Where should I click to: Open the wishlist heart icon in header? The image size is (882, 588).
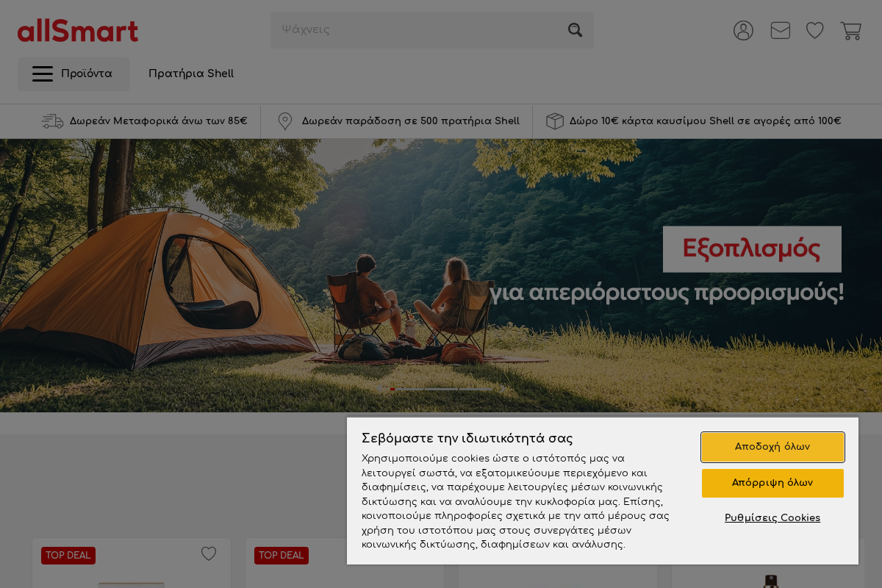point(814,30)
